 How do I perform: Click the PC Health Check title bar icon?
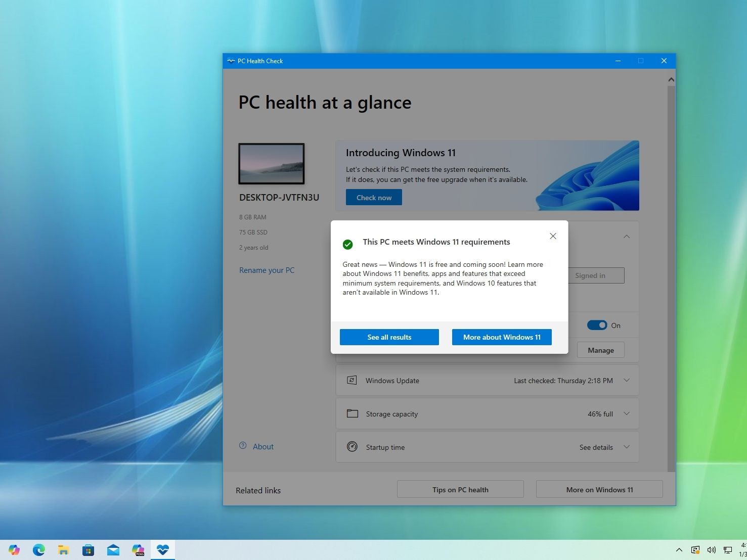(x=231, y=61)
